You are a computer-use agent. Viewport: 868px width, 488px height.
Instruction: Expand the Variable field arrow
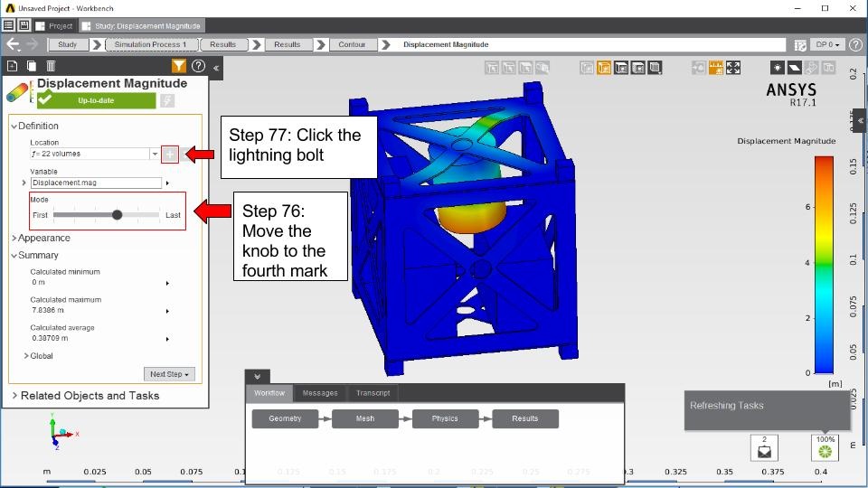pyautogui.click(x=24, y=183)
